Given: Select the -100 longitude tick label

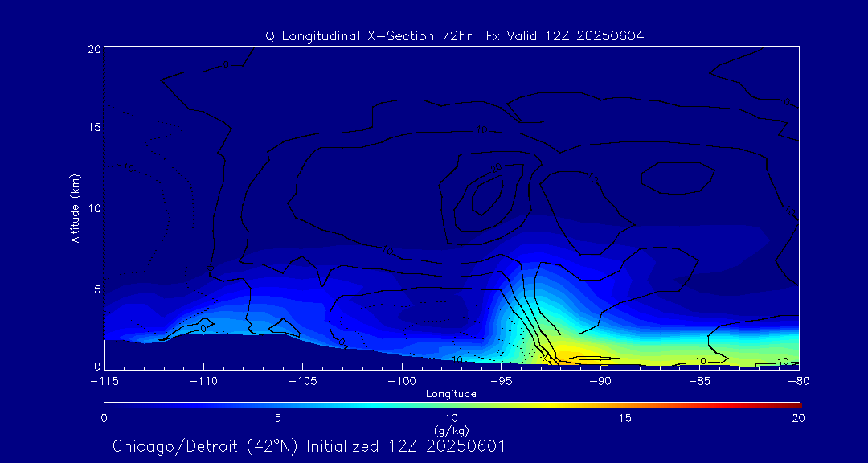Looking at the screenshot, I should pos(402,382).
